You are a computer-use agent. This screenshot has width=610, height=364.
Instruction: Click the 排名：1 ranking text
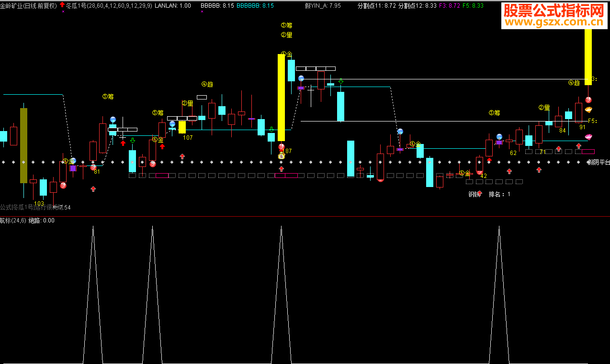[499, 194]
